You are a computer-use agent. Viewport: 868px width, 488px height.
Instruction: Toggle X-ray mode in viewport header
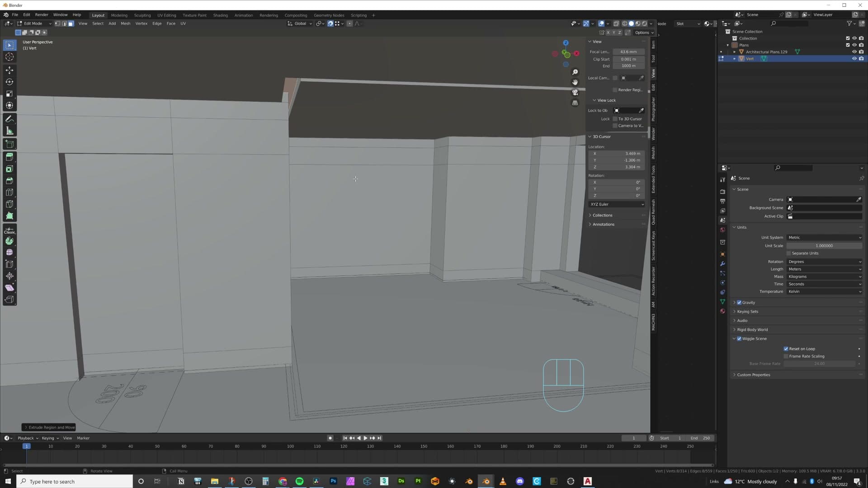(x=616, y=23)
